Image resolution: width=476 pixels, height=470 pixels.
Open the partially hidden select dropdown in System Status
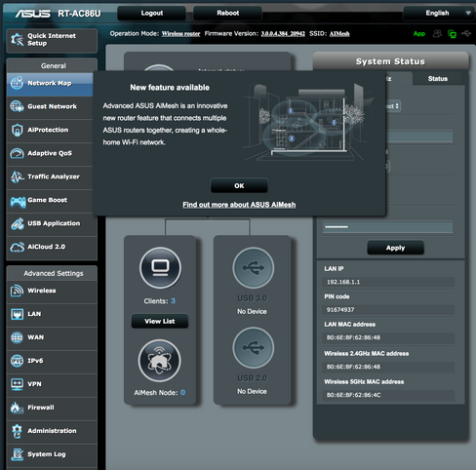click(x=393, y=106)
